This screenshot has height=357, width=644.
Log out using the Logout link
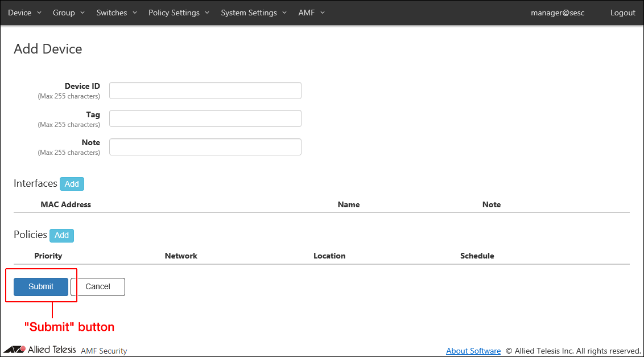click(622, 13)
